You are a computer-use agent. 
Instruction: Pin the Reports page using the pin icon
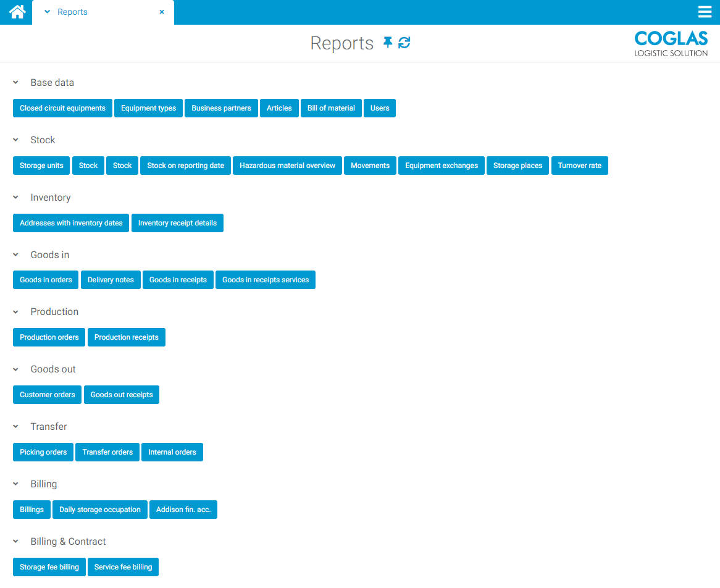coord(387,43)
